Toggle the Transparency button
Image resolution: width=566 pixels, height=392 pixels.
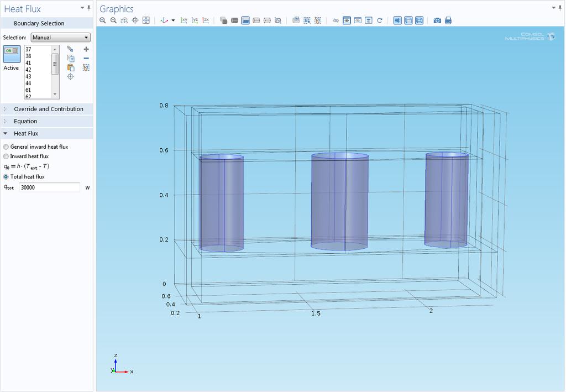(x=408, y=20)
